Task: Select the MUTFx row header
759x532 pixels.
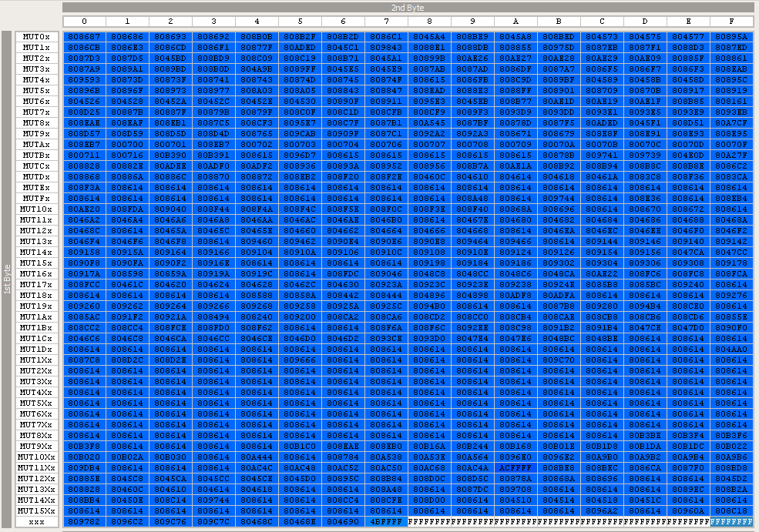Action: 36,198
